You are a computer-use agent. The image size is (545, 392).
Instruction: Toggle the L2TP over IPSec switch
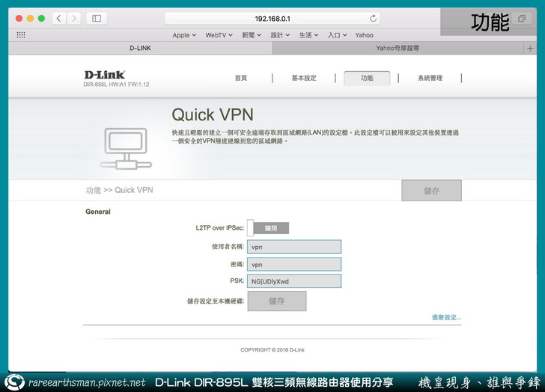(x=268, y=228)
